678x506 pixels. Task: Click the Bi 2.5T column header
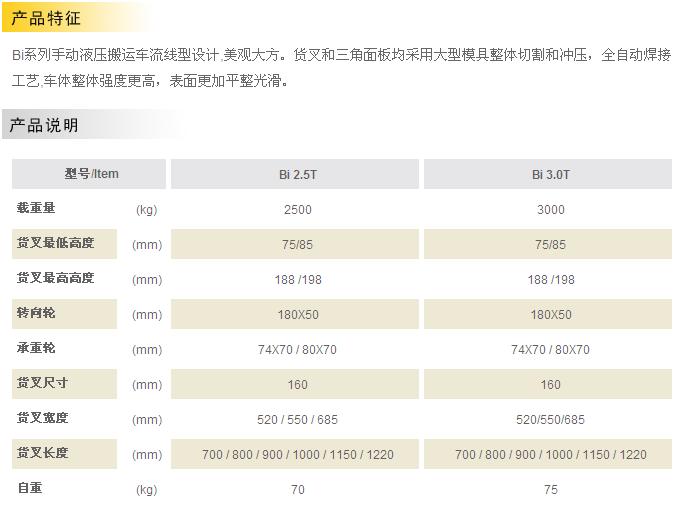pos(297,175)
